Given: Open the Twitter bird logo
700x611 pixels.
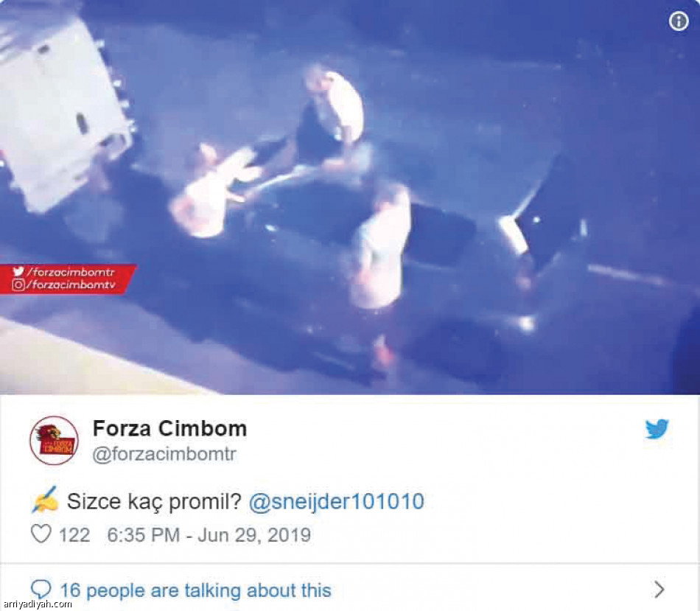Looking at the screenshot, I should coord(657,429).
